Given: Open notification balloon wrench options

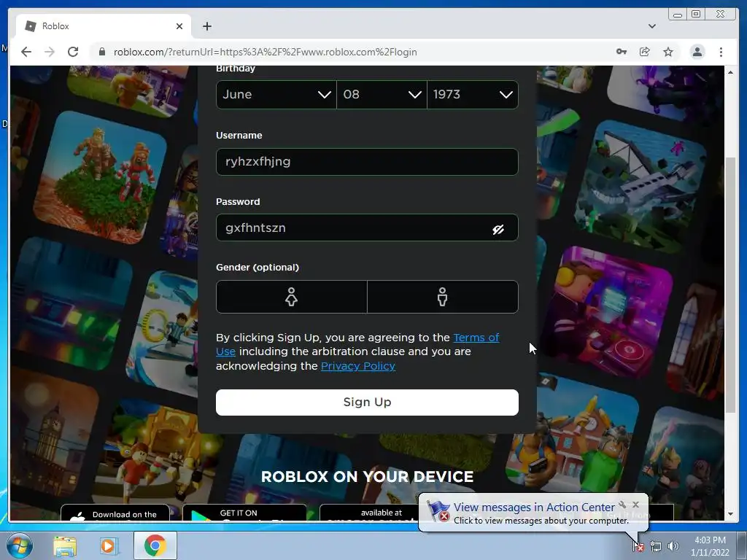Looking at the screenshot, I should click(622, 505).
